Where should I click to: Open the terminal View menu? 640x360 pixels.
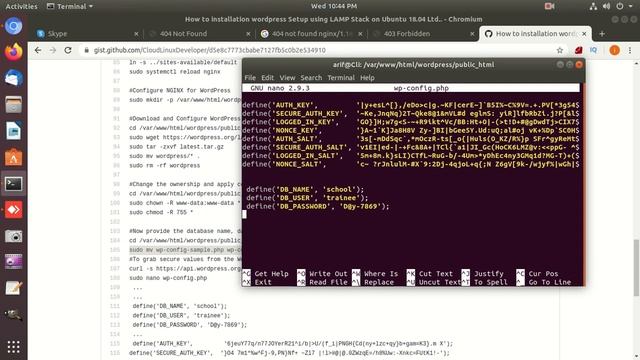point(287,78)
